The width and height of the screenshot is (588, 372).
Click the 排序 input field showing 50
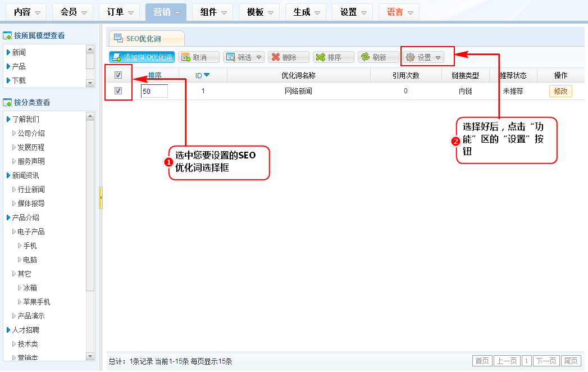[154, 91]
